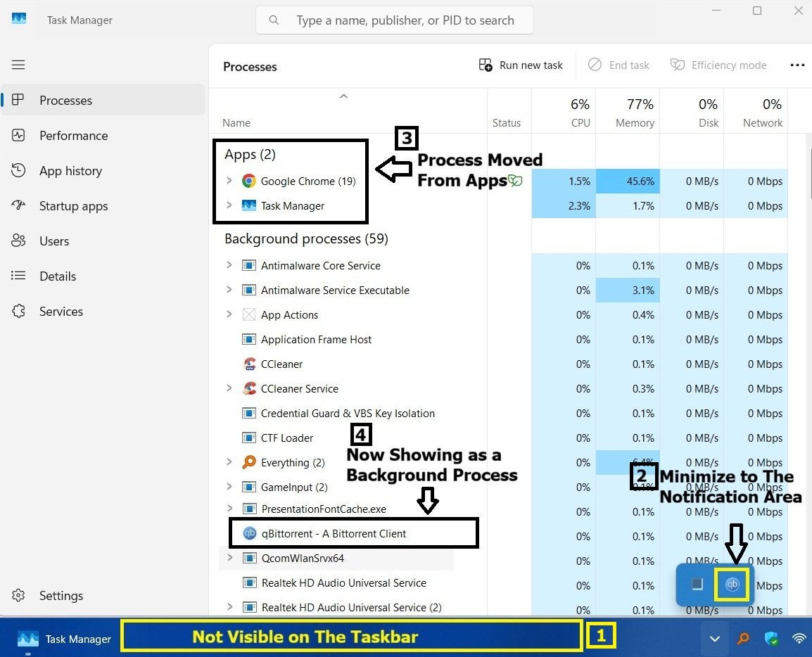812x657 pixels.
Task: Expand Antimalware Core Service row
Action: [229, 265]
